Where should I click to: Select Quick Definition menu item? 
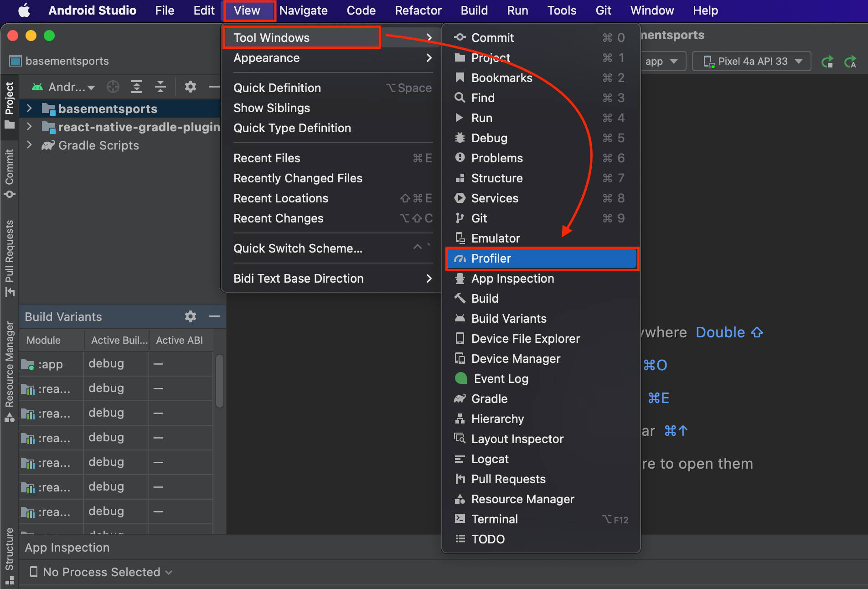(332, 88)
